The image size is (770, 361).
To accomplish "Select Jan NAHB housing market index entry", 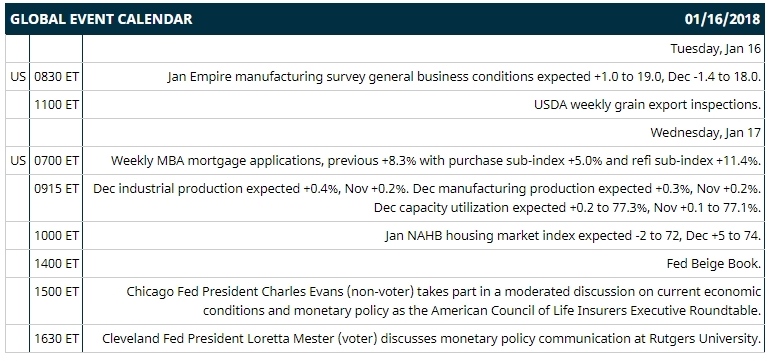I will point(573,236).
